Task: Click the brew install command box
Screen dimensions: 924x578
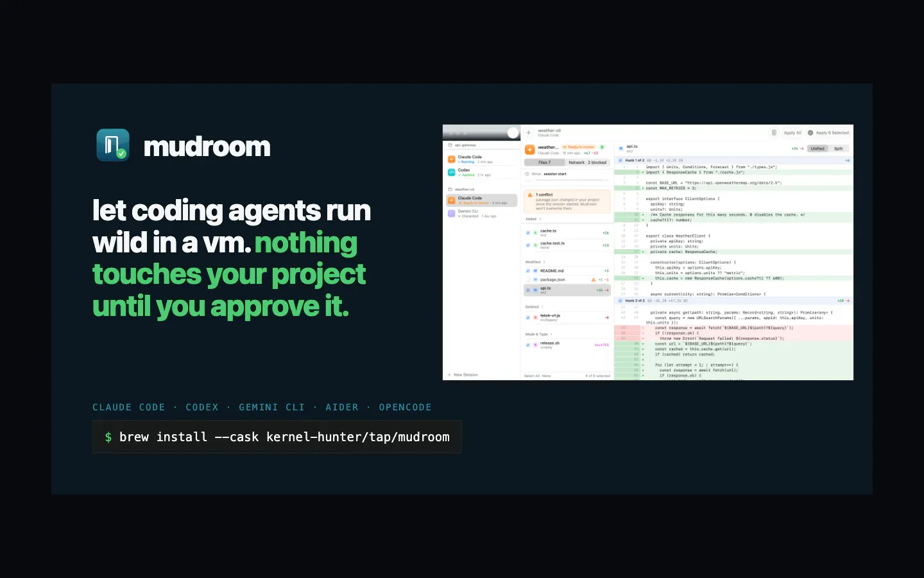Action: (277, 437)
